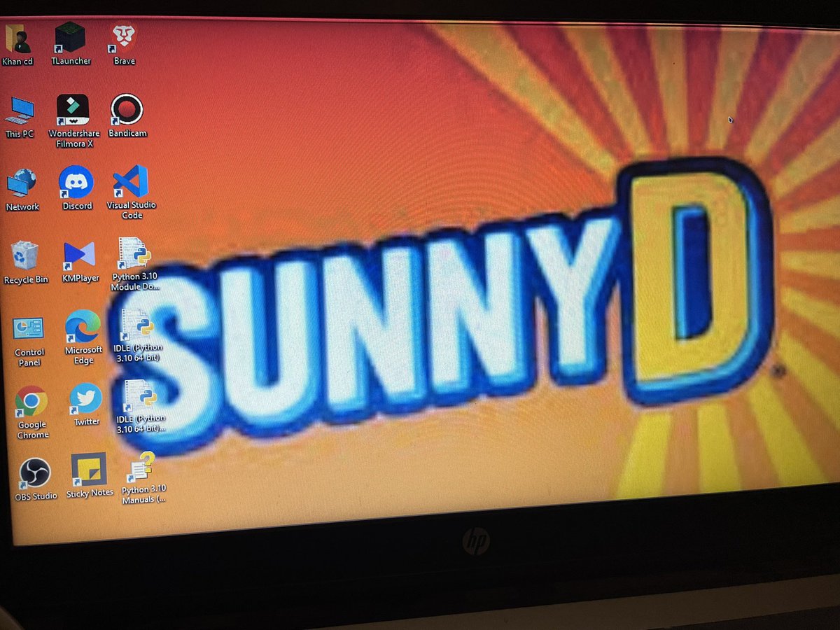Select the 'Sticky Notes' label text
840x630 pixels.
(90, 493)
